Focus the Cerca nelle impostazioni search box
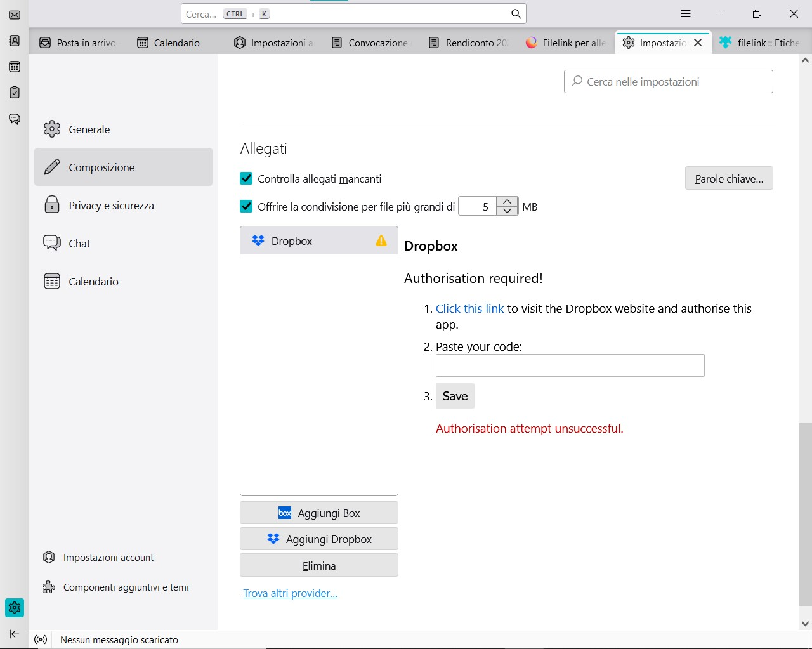 [x=669, y=81]
